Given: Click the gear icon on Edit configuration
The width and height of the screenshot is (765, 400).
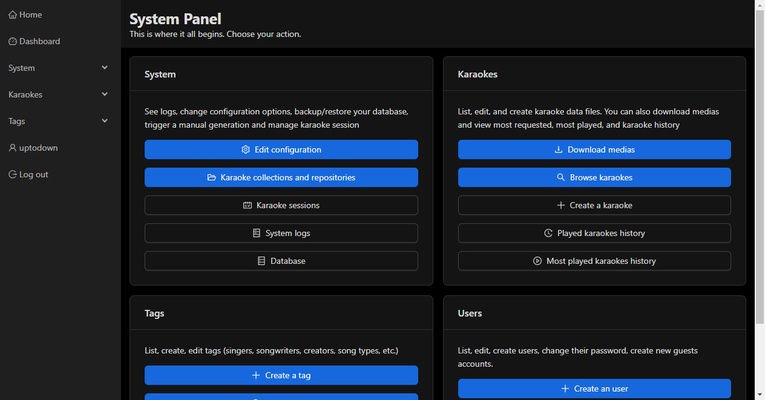Looking at the screenshot, I should click(246, 150).
